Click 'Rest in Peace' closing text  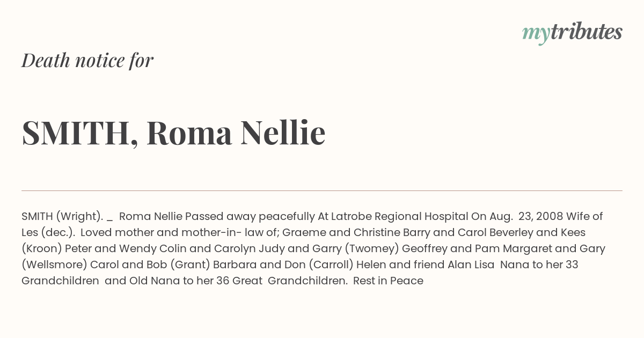coord(389,281)
